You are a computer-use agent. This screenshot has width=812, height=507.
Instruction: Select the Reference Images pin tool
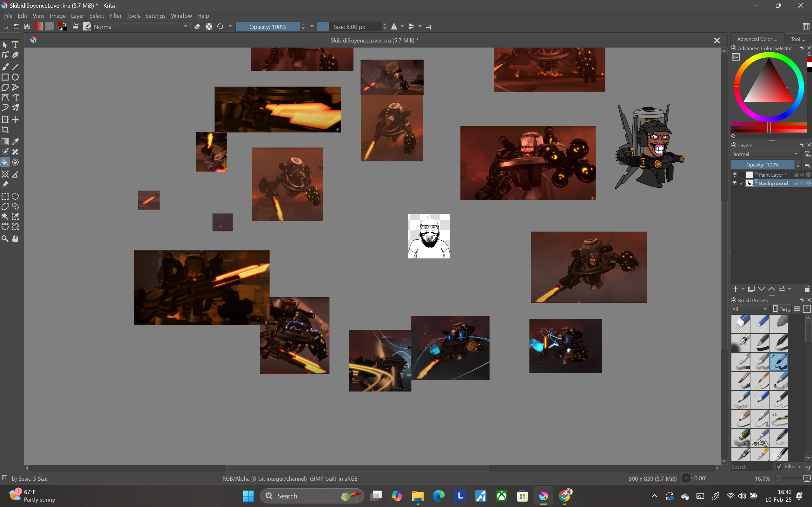5,185
